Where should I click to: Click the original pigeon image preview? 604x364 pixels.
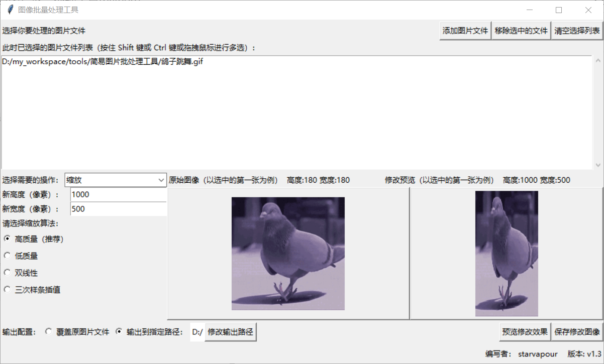(288, 254)
